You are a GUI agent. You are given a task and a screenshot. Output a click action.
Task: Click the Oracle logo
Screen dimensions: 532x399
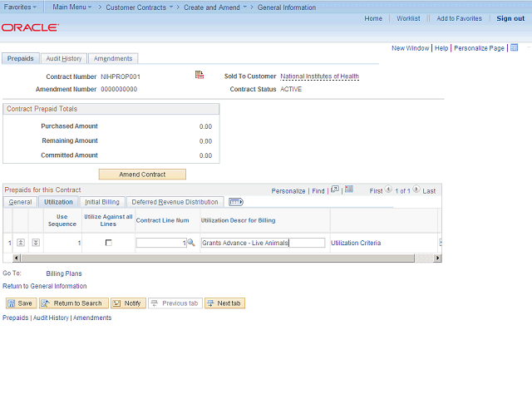[30, 27]
